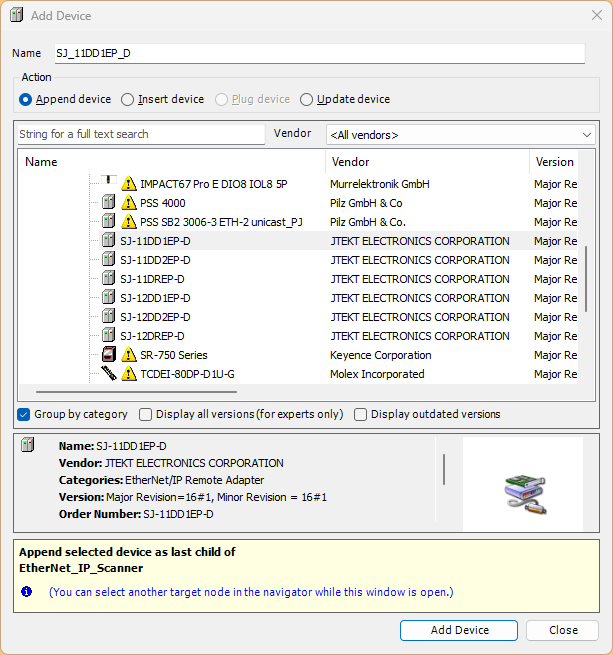Enable Display outdated versions checkbox

point(360,414)
